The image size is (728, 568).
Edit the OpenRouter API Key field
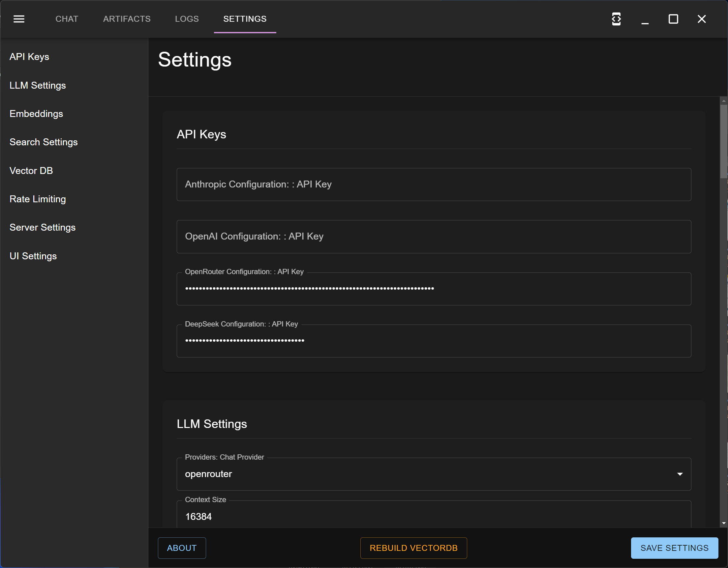pyautogui.click(x=434, y=289)
